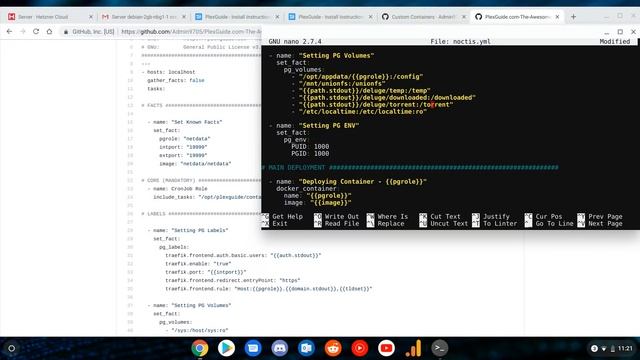Open YouTube Music from the shelf
Image resolution: width=640 pixels, height=360 pixels.
[x=360, y=348]
